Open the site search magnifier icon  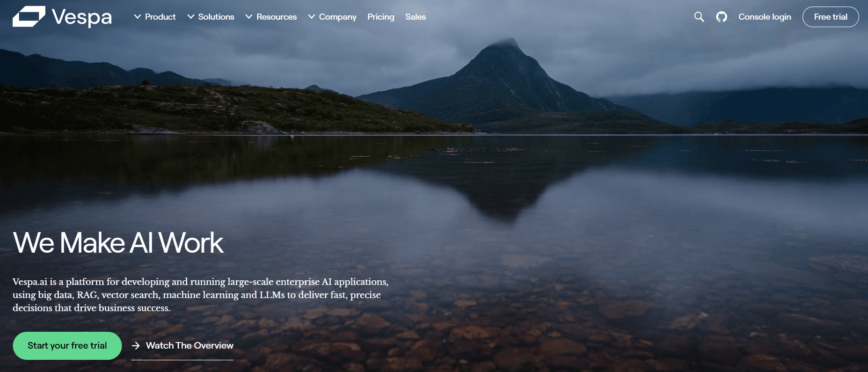point(699,17)
